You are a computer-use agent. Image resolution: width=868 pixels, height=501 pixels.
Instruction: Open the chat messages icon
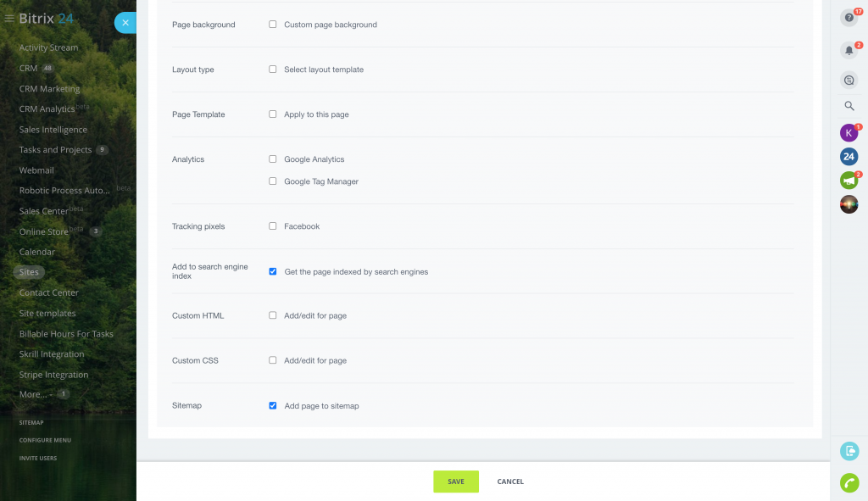click(849, 80)
